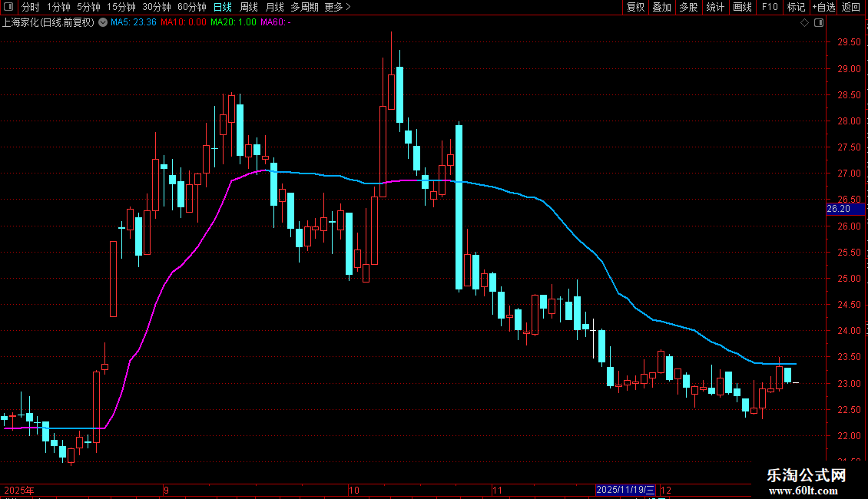Screen dimensions: 868x499
Task: Click the 22.00 price axis label
Action: [x=849, y=436]
